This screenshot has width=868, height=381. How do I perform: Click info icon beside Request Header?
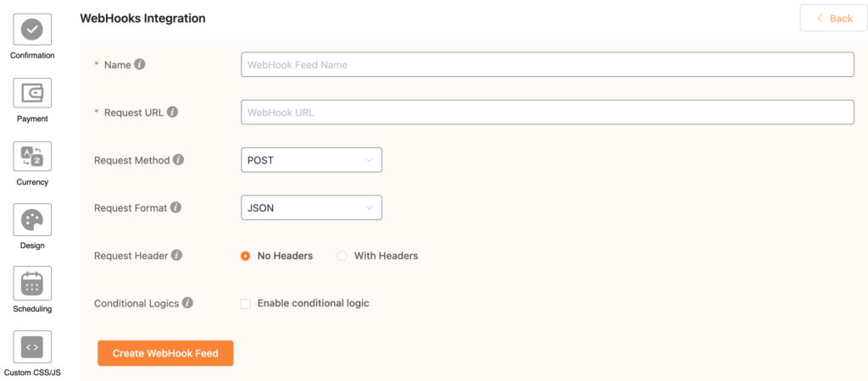pos(176,256)
